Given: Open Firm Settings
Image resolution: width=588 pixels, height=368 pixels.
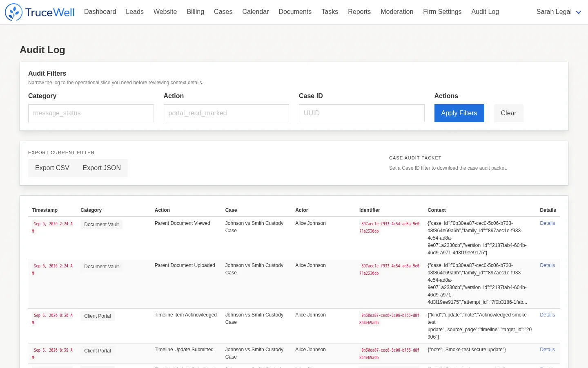Looking at the screenshot, I should click(442, 12).
